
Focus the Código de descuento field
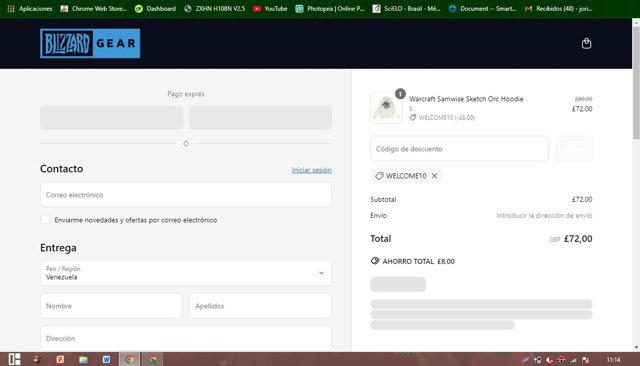pyautogui.click(x=459, y=149)
